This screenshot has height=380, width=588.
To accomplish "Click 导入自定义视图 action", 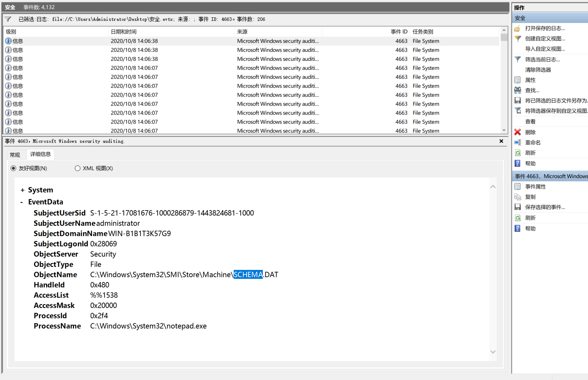I will [x=545, y=49].
